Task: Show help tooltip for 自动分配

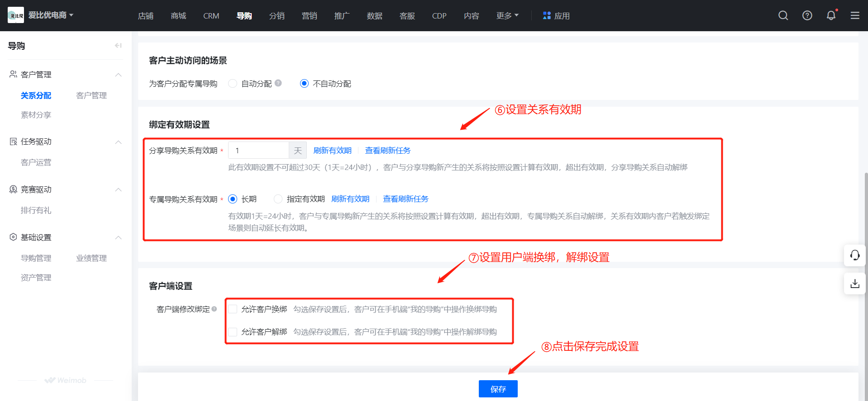Action: click(x=278, y=83)
